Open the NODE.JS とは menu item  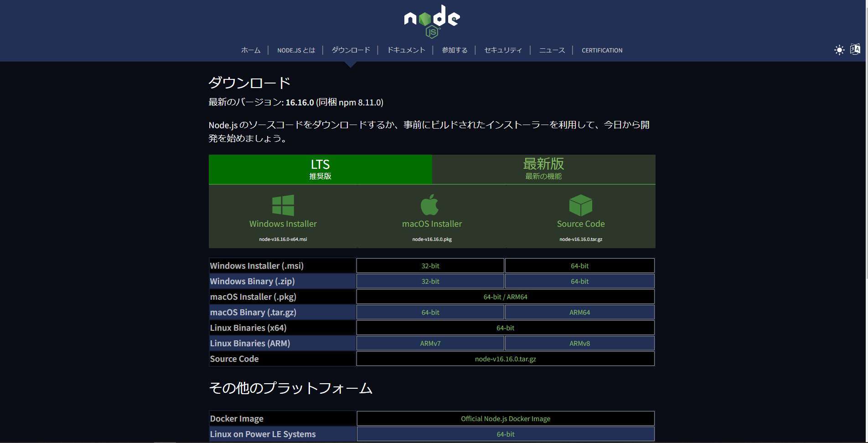coord(296,50)
